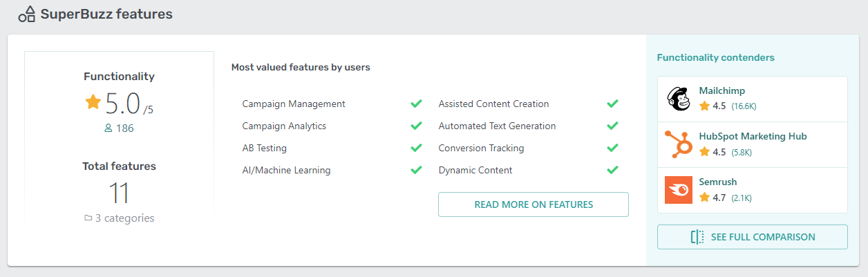Click the Mailchimp monkey logo

click(678, 99)
